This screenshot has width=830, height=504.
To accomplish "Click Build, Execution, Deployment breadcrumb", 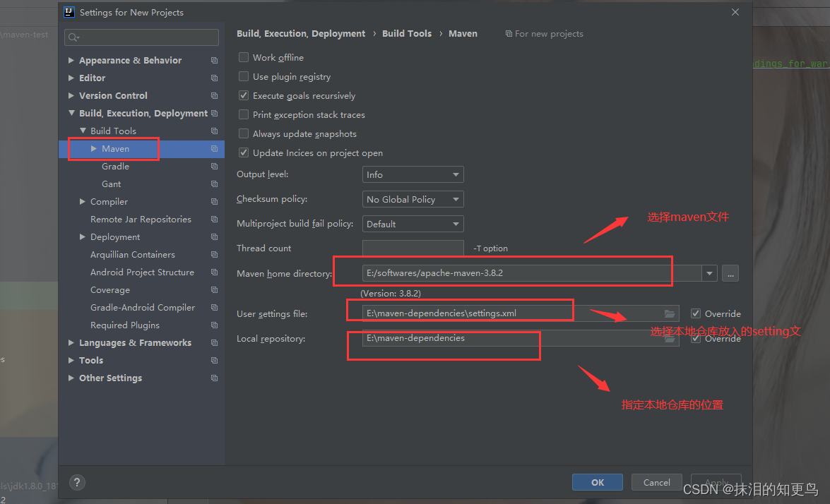I will click(x=301, y=34).
